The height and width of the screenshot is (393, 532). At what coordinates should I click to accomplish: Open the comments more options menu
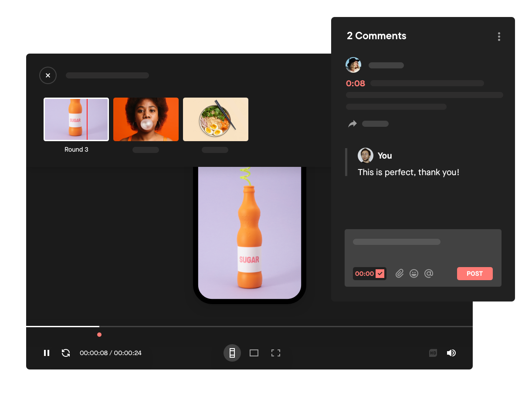coord(499,37)
